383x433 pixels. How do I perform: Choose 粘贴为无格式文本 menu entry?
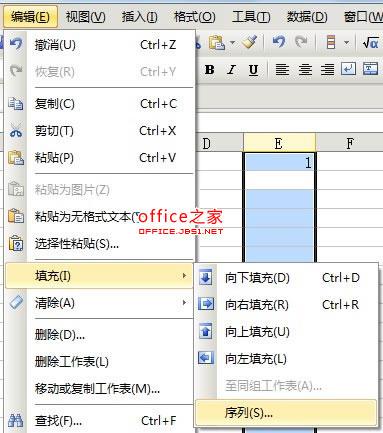pos(99,217)
